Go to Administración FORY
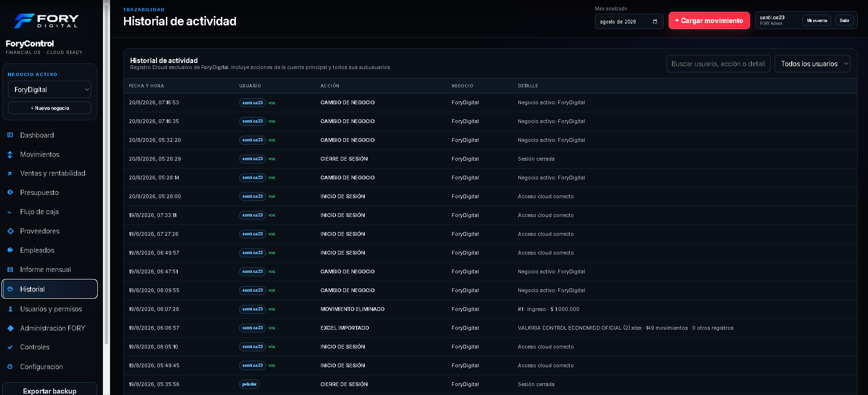The image size is (868, 395). tap(49, 328)
